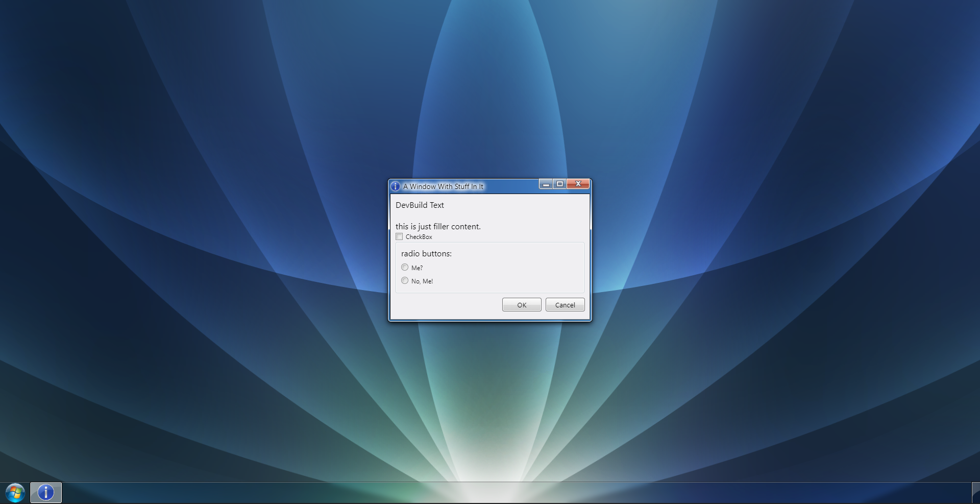The height and width of the screenshot is (504, 980).
Task: Maximize the A Window With Stuff dialog
Action: click(x=560, y=184)
